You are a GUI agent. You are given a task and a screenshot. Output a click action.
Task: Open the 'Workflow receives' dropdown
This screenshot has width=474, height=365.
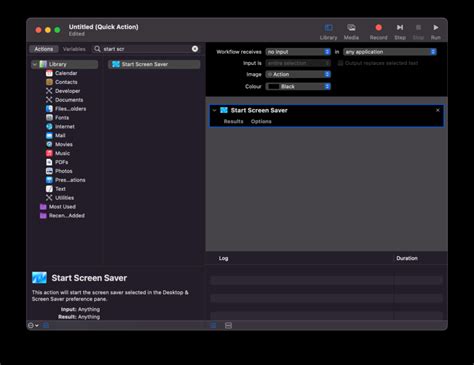click(298, 52)
